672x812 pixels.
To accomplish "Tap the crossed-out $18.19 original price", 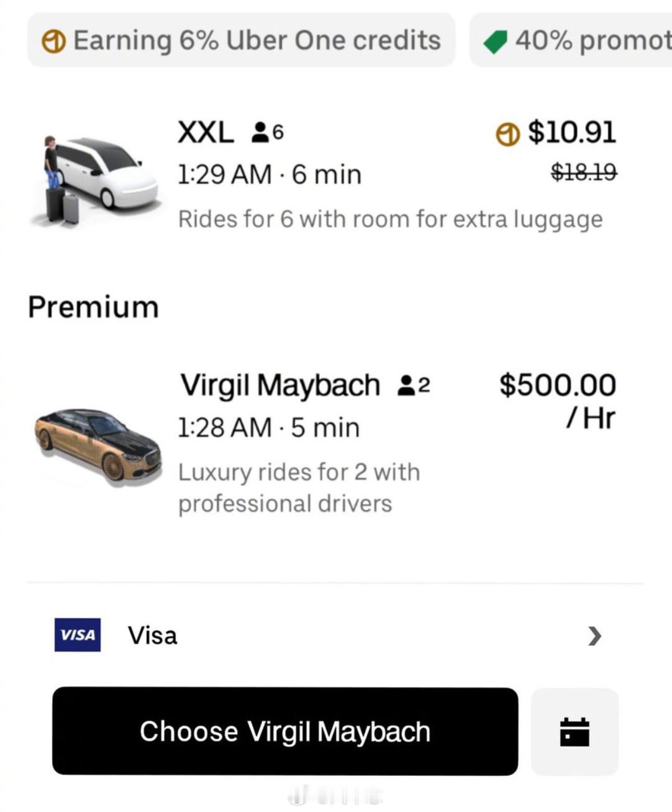I will pos(584,171).
